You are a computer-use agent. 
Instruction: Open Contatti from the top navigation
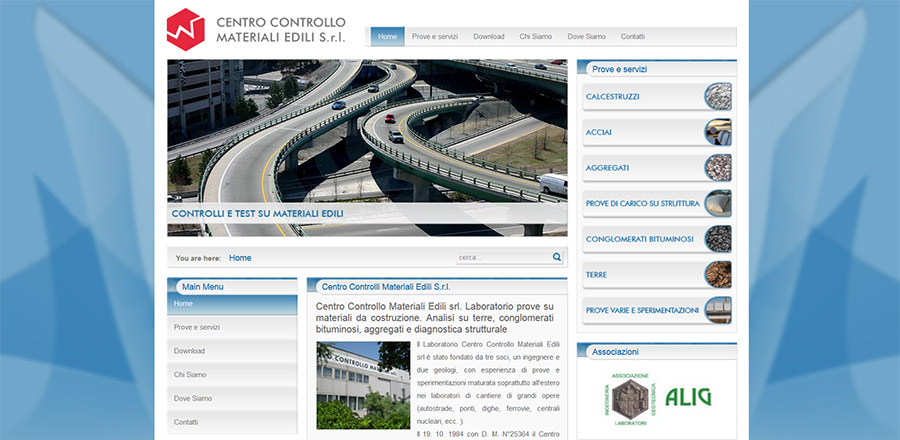point(632,37)
